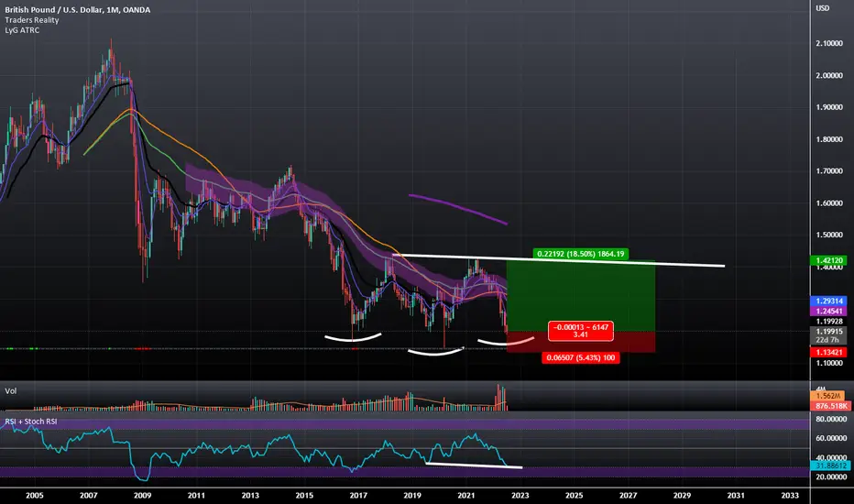Click 2033 on the time axis
Image resolution: width=854 pixels, height=504 pixels.
(x=790, y=495)
